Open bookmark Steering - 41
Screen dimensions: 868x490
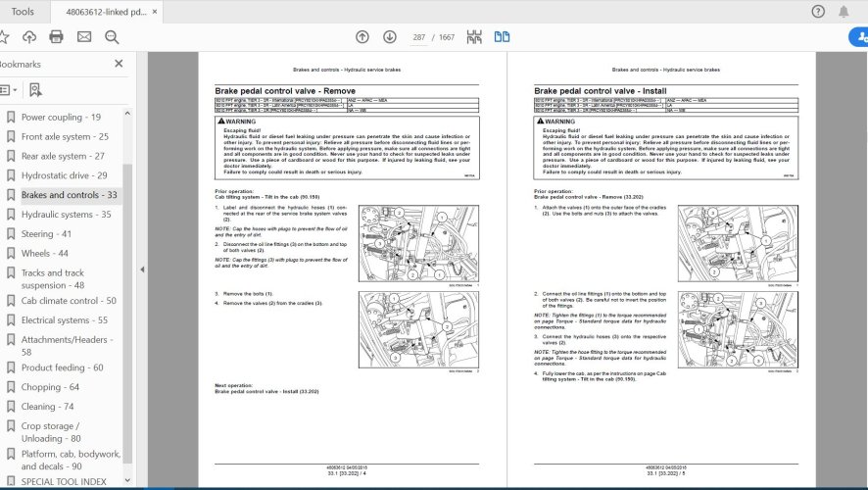(x=46, y=234)
